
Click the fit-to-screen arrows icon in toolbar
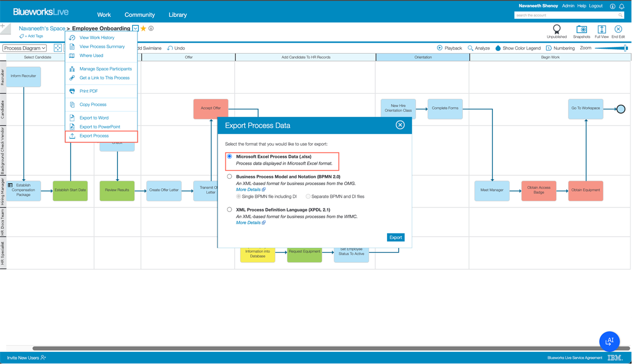coord(58,48)
